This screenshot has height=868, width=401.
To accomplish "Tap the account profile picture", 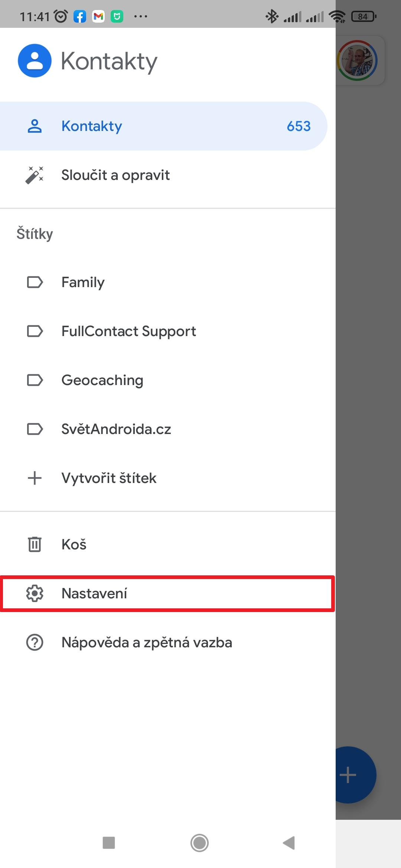I will tap(357, 60).
